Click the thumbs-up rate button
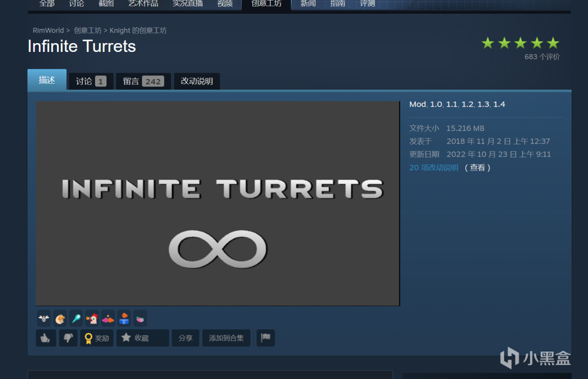The image size is (588, 379). click(x=46, y=338)
